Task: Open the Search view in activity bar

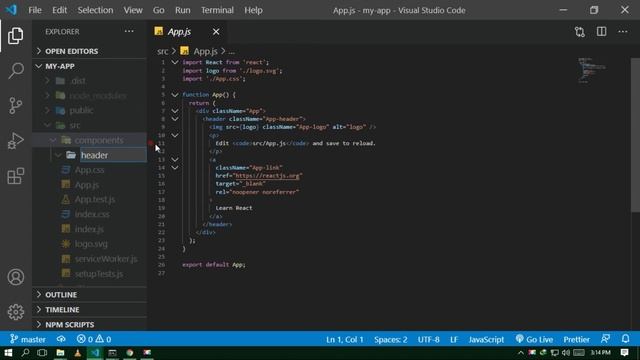Action: [16, 71]
